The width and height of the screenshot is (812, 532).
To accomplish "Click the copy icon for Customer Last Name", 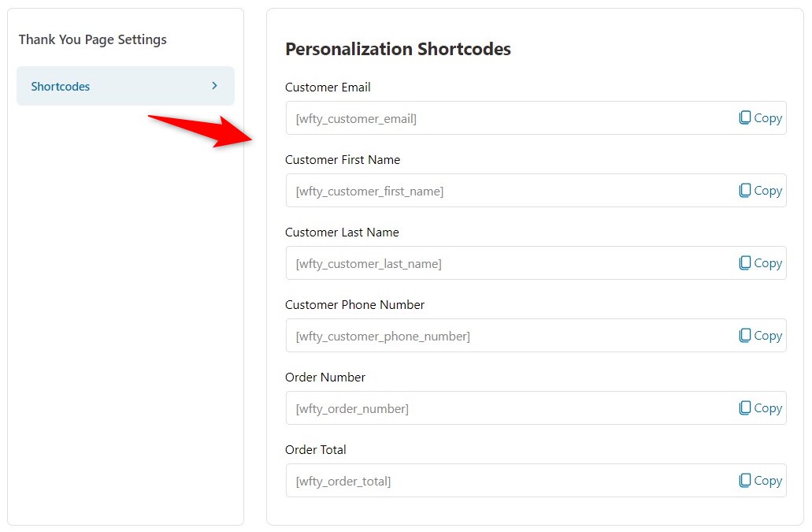I will 744,262.
